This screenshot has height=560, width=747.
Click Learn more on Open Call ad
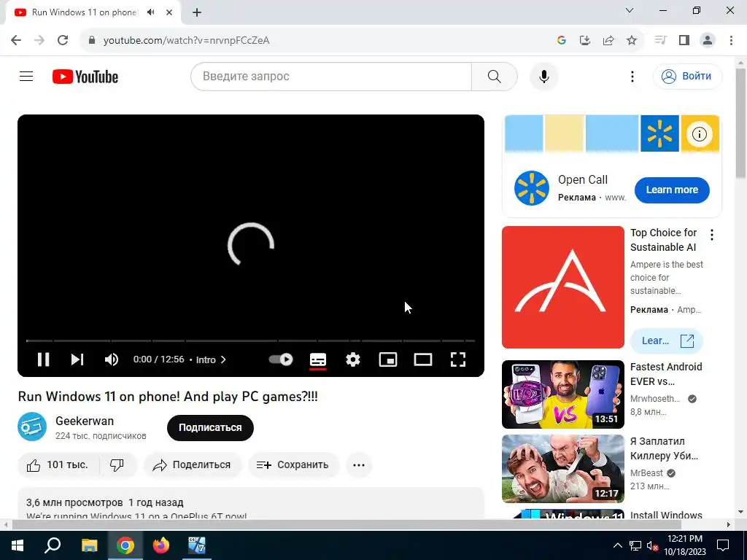pyautogui.click(x=672, y=190)
